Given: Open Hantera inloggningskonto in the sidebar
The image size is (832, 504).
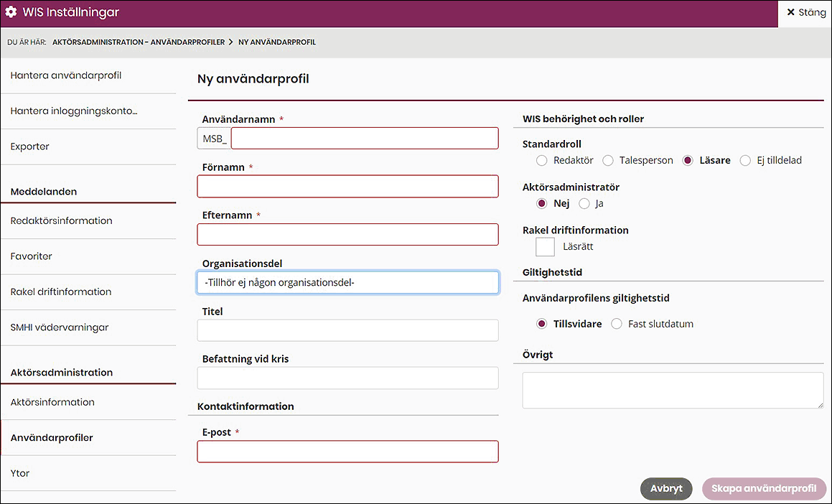Looking at the screenshot, I should [75, 111].
